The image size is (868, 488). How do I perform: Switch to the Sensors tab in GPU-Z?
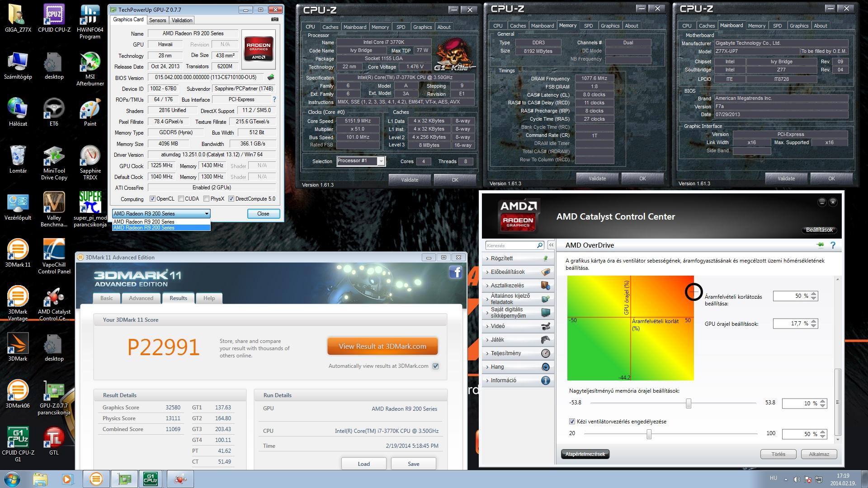tap(157, 20)
